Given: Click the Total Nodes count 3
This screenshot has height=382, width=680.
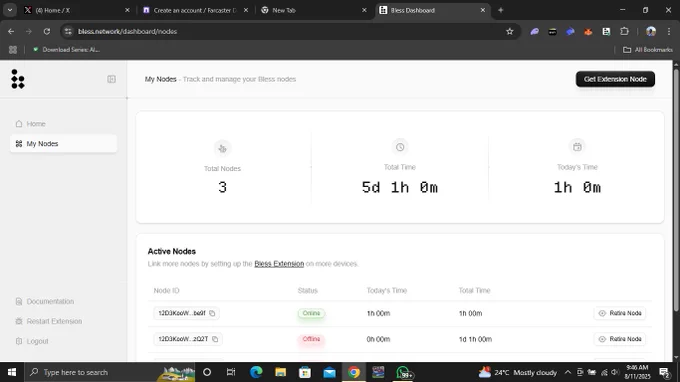Looking at the screenshot, I should tap(222, 187).
